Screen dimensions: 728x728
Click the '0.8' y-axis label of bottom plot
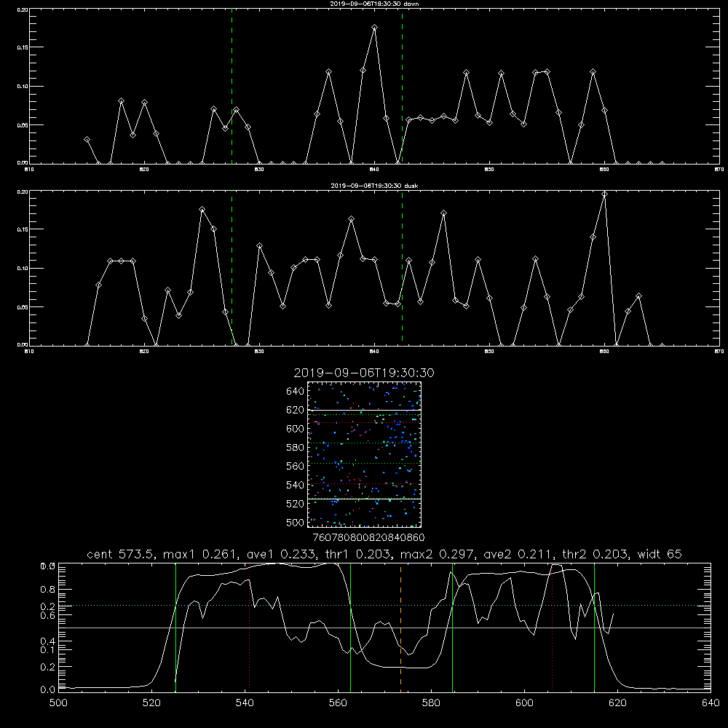click(x=48, y=589)
